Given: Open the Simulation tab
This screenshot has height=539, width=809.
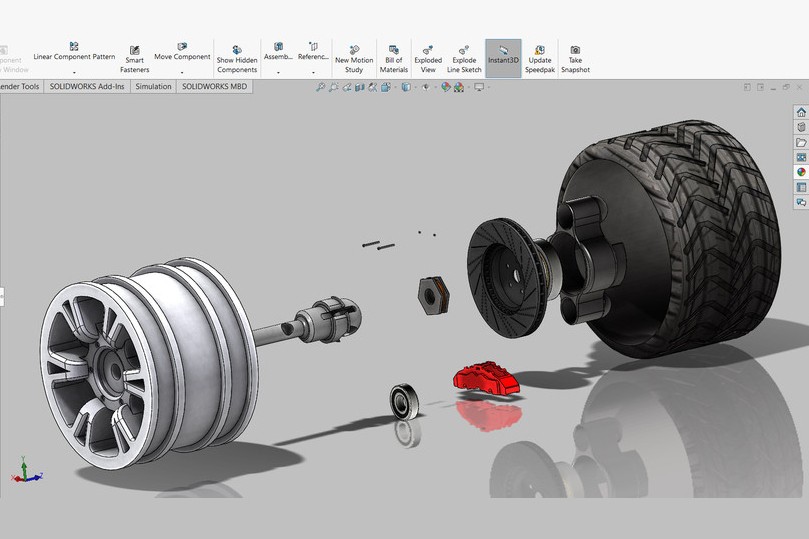Looking at the screenshot, I should tap(153, 86).
